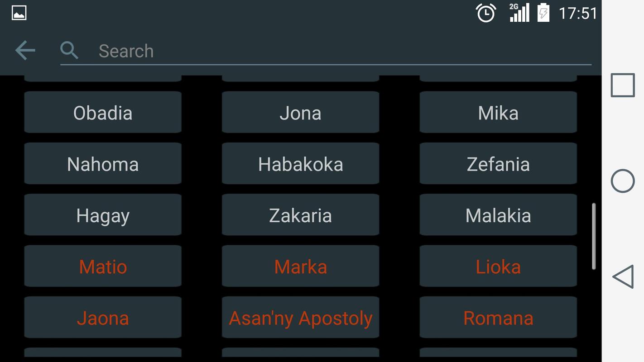Select the Jona book button
644x362 pixels.
pos(300,113)
